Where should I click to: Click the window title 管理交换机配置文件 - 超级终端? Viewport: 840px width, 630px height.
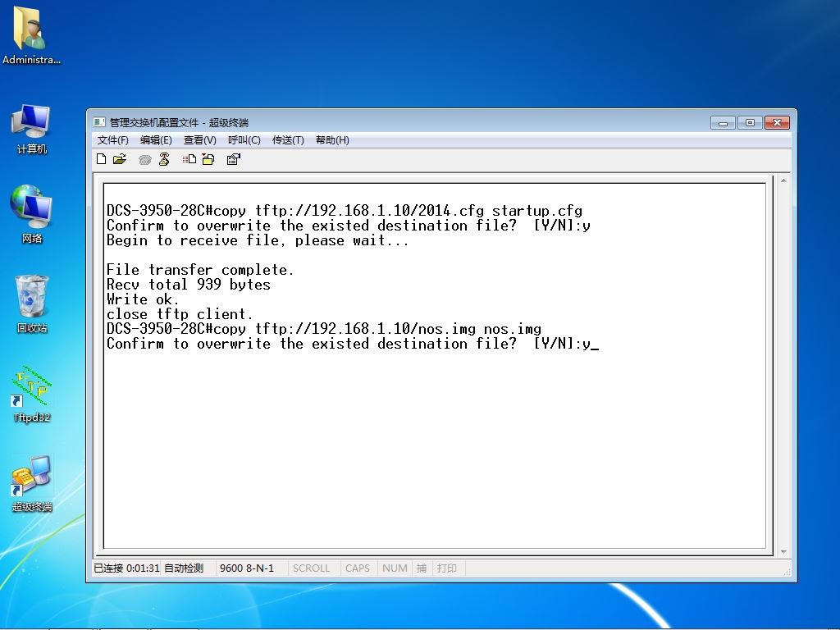click(179, 123)
